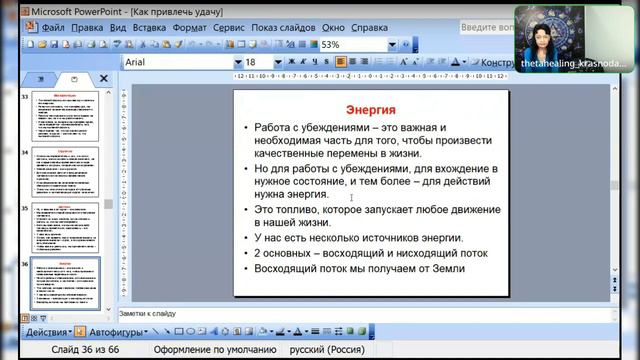Image resolution: width=640 pixels, height=360 pixels.
Task: Toggle bulleted list formatting
Action: (391, 62)
